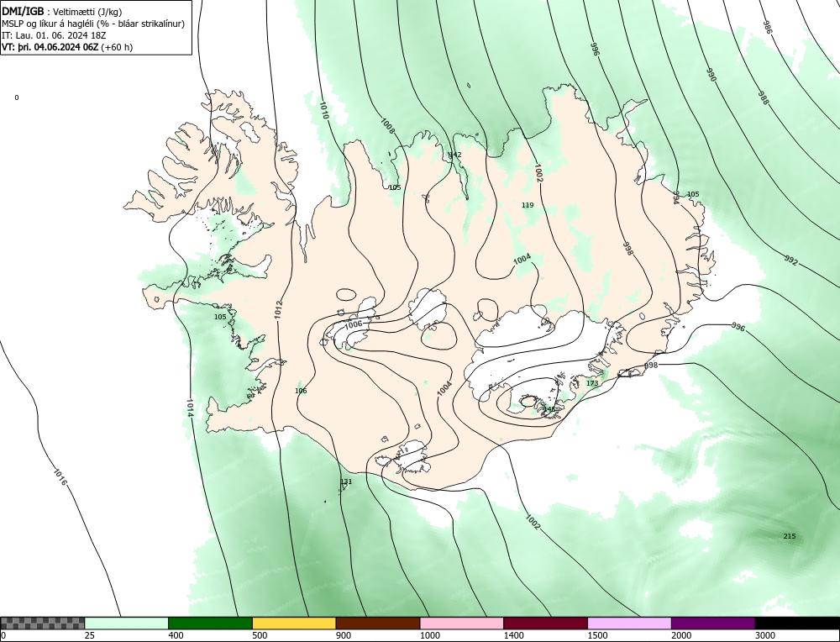Pick the pink 1000–1400 legend swatch

pyautogui.click(x=462, y=624)
